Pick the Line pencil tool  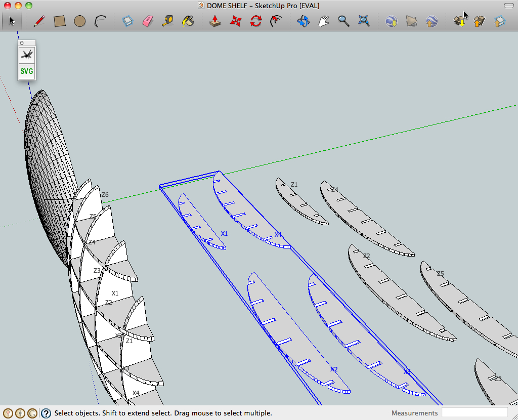point(39,21)
